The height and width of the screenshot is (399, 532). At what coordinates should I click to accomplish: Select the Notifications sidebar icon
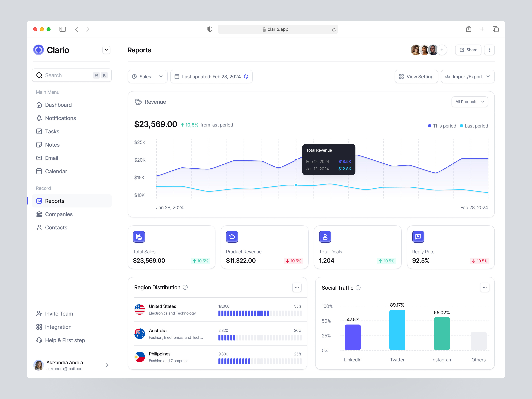pos(39,118)
